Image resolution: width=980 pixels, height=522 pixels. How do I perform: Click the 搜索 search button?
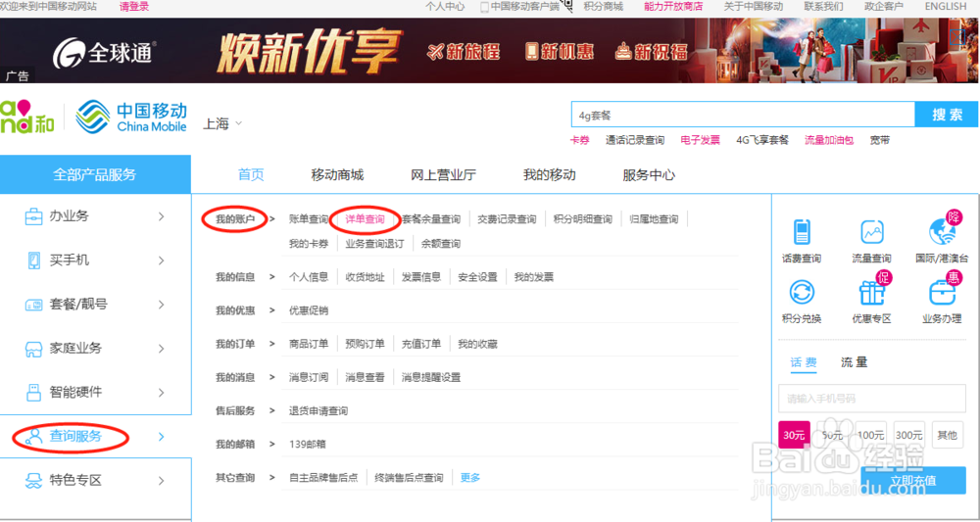947,115
